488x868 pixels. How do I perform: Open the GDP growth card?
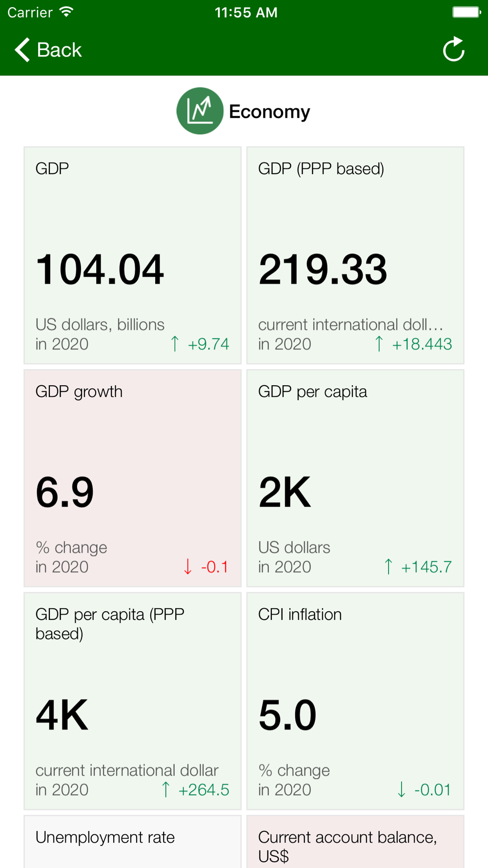coord(132,478)
